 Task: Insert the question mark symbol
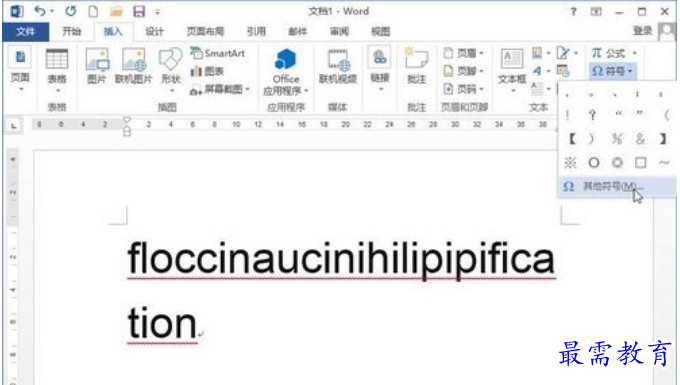click(592, 115)
